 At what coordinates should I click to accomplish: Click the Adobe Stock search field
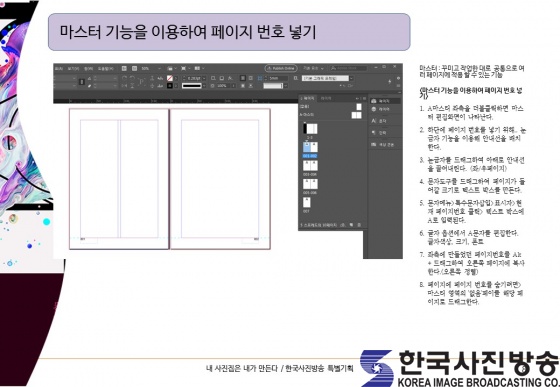coord(348,68)
